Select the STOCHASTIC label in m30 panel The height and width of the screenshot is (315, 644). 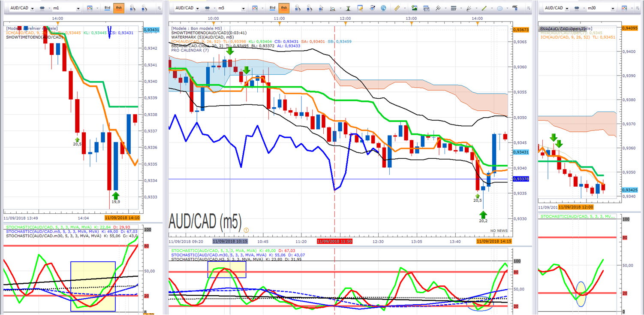[578, 216]
